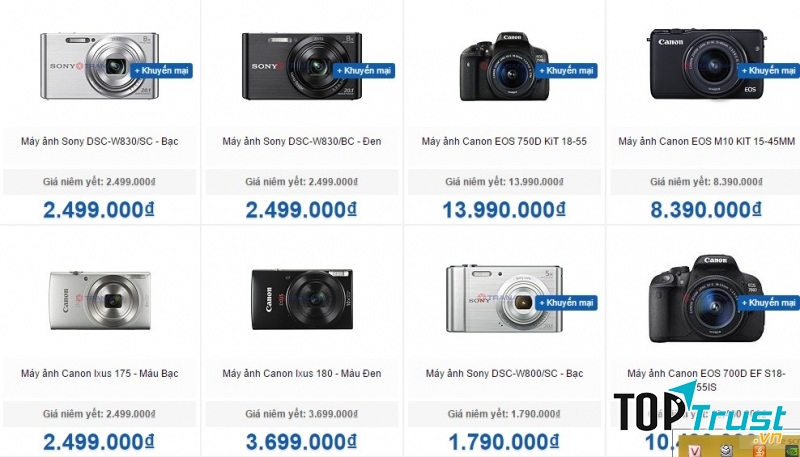800x457 pixels.
Task: Click the silver Canon Ixus 175 camera image
Action: [x=100, y=300]
